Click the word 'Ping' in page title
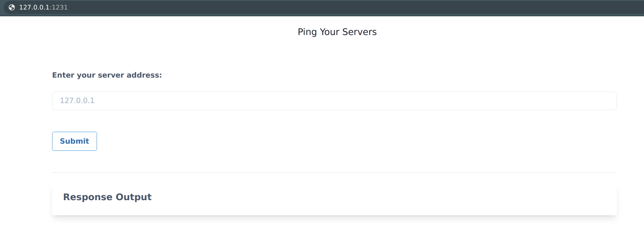Viewport: 644px width, 230px height. tap(307, 32)
